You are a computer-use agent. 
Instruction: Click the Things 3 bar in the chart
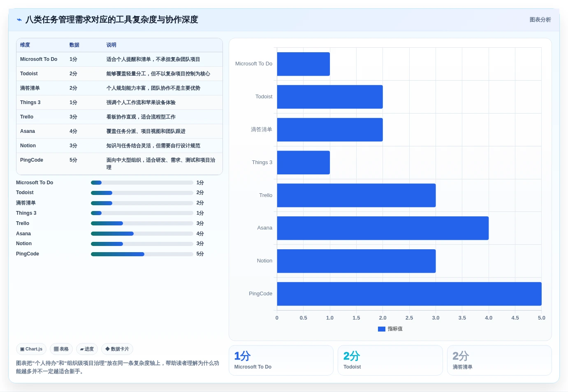(304, 162)
